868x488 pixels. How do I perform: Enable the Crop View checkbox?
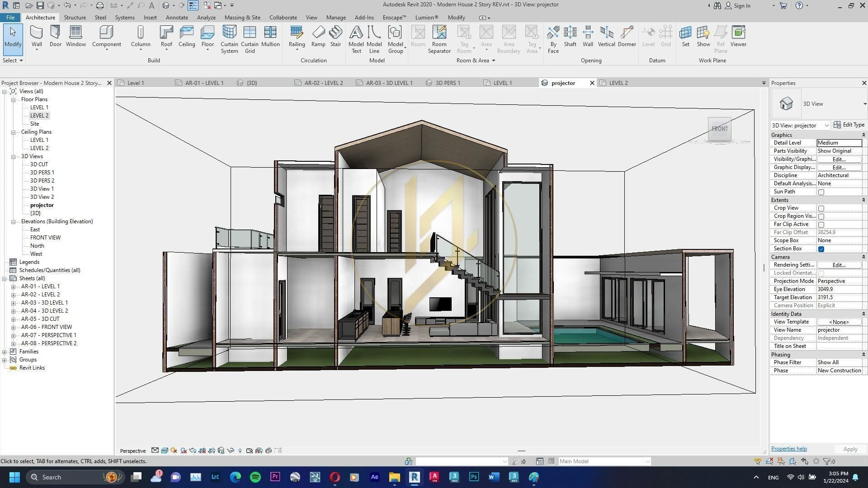tap(821, 208)
